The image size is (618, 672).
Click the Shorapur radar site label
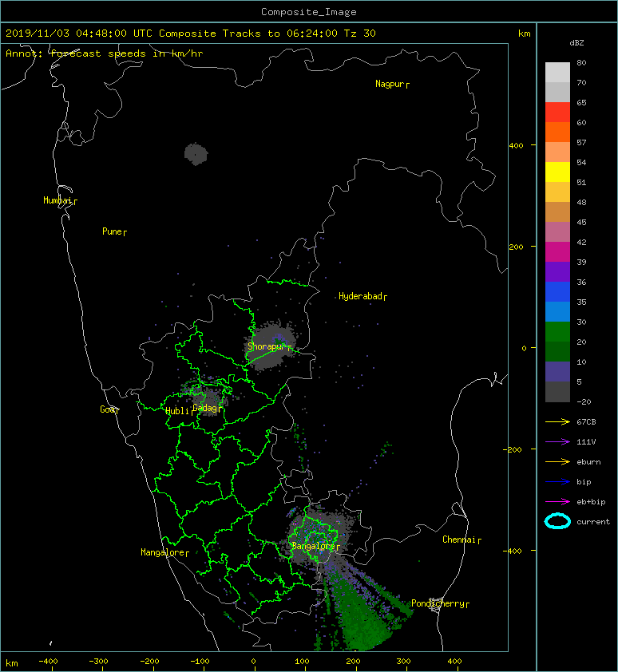coord(267,346)
